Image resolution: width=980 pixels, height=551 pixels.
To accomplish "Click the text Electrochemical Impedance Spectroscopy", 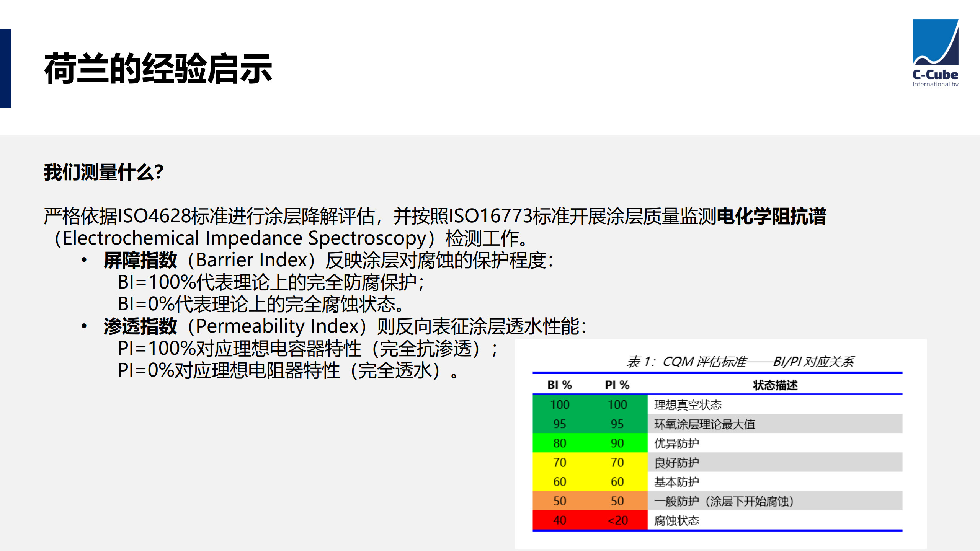I will click(244, 238).
